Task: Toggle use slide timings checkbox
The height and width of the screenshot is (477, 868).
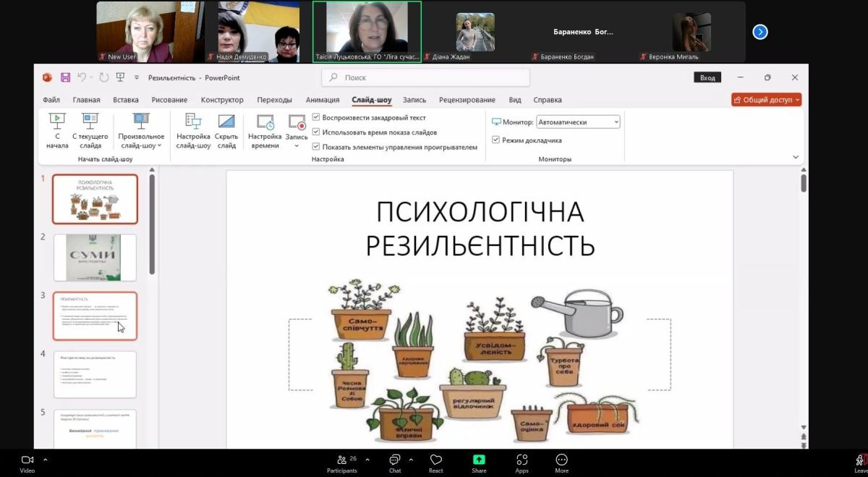Action: pyautogui.click(x=316, y=132)
